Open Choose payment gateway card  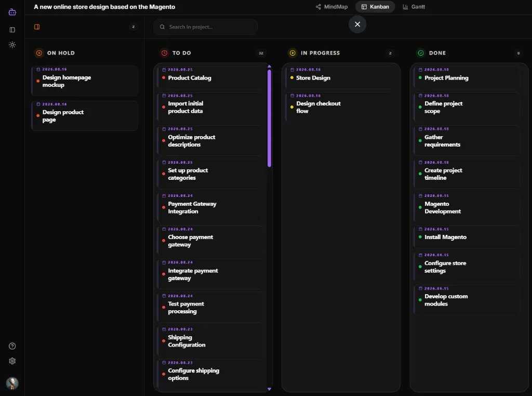[x=209, y=241]
